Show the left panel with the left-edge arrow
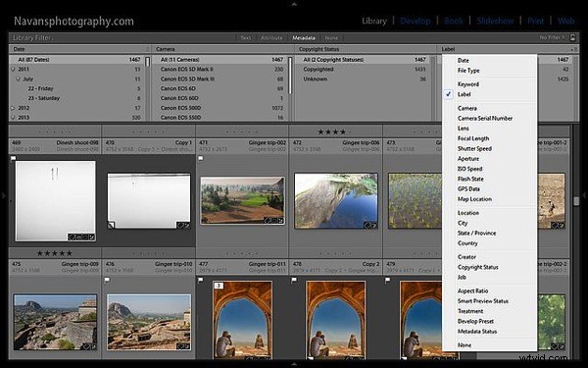This screenshot has width=588, height=368. tap(3, 195)
